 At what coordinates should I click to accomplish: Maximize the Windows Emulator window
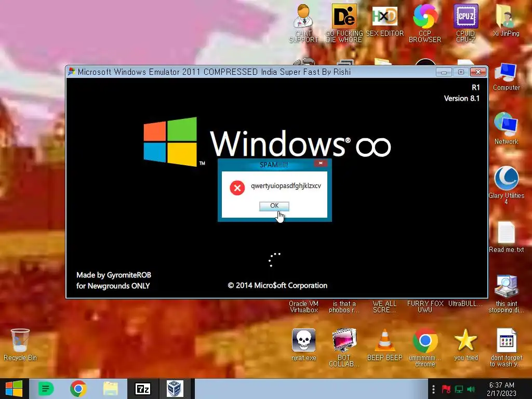[x=461, y=72]
